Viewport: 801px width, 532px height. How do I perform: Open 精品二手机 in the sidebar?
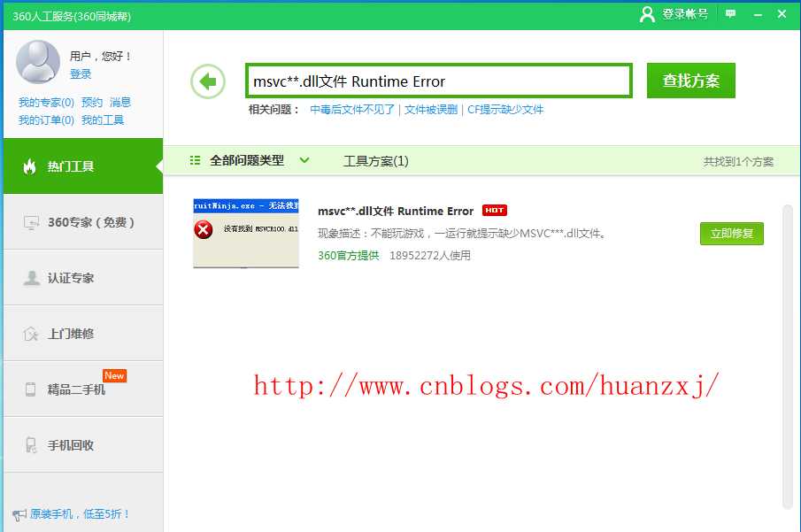[83, 389]
